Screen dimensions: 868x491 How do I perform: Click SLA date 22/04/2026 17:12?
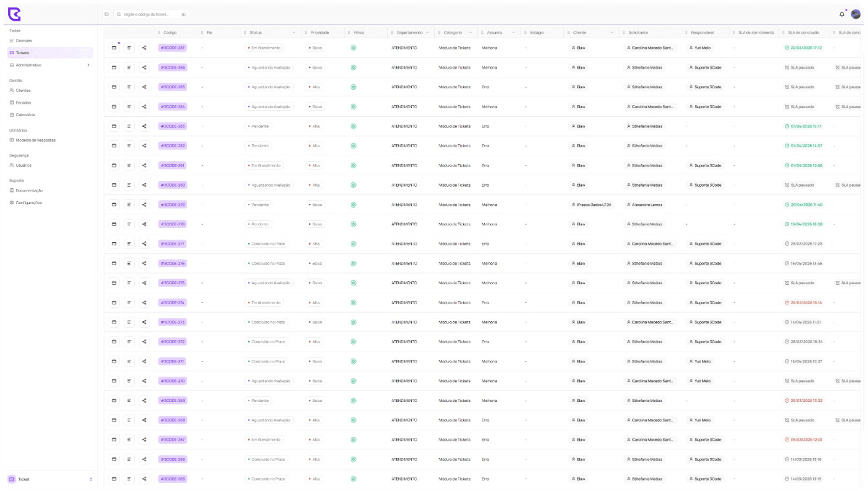point(803,48)
